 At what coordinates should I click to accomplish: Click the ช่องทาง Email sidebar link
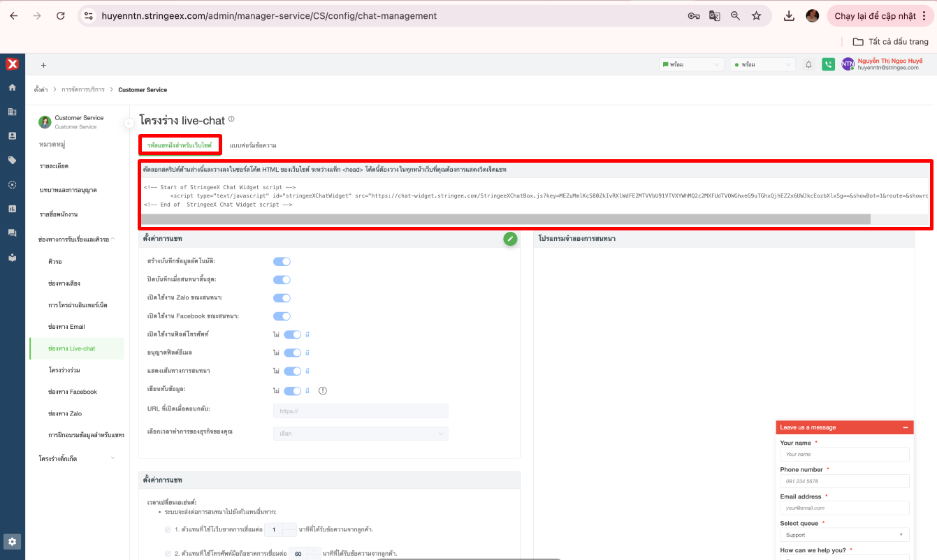pos(66,327)
